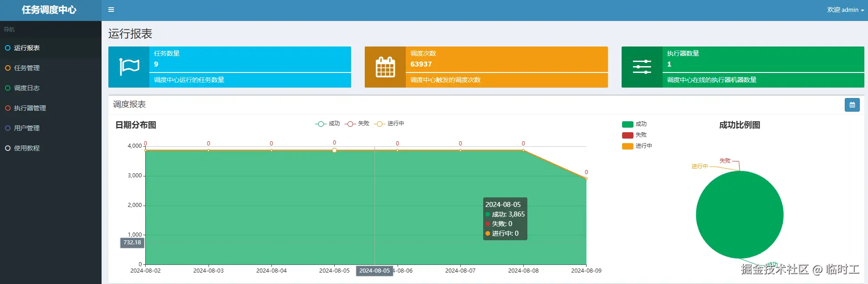This screenshot has width=868, height=284.
Task: Toggle 失败 red swatch in pie legend
Action: click(x=628, y=135)
